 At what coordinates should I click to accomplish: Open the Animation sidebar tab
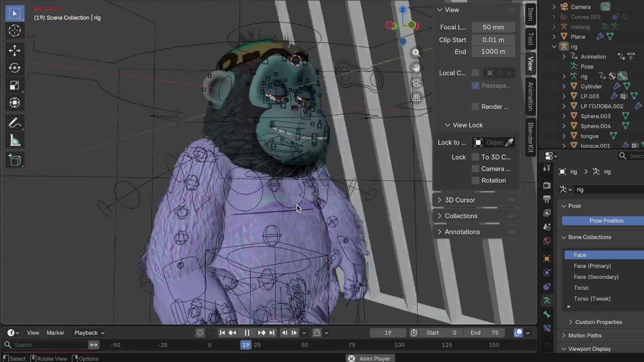click(x=530, y=96)
